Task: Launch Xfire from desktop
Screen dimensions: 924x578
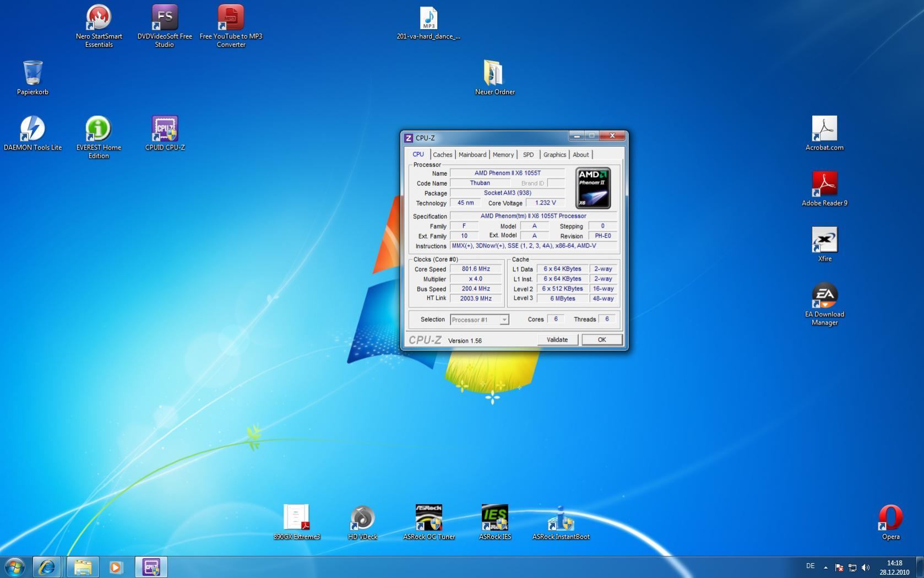Action: (824, 244)
